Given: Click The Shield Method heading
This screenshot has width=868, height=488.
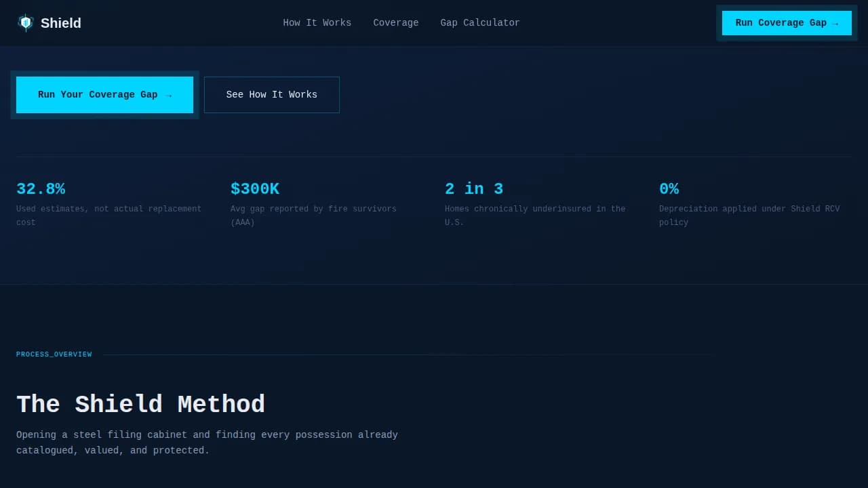Looking at the screenshot, I should [140, 404].
